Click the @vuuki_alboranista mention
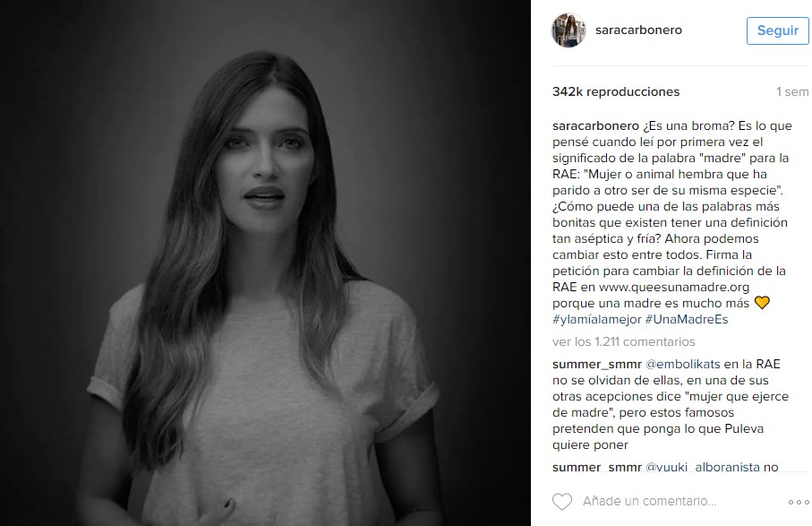Screen dimensions: 812x526 tap(702, 467)
